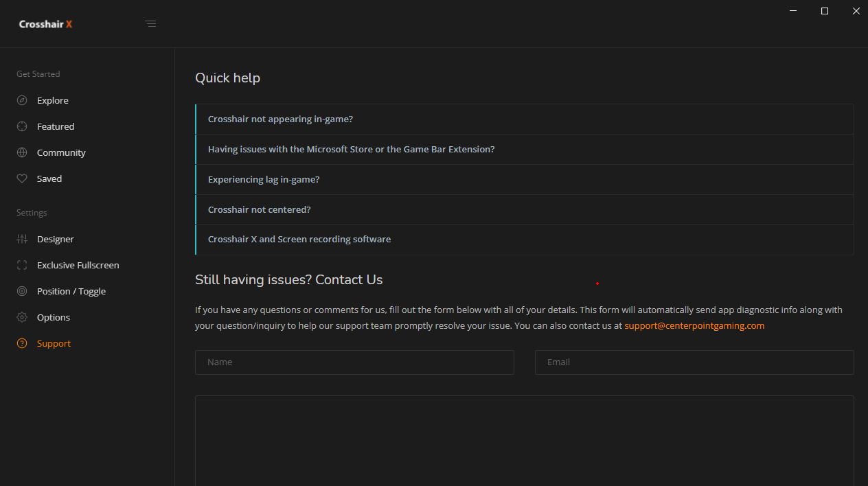
Task: Expand 'Crosshair not appearing in-game?' help
Action: [525, 119]
